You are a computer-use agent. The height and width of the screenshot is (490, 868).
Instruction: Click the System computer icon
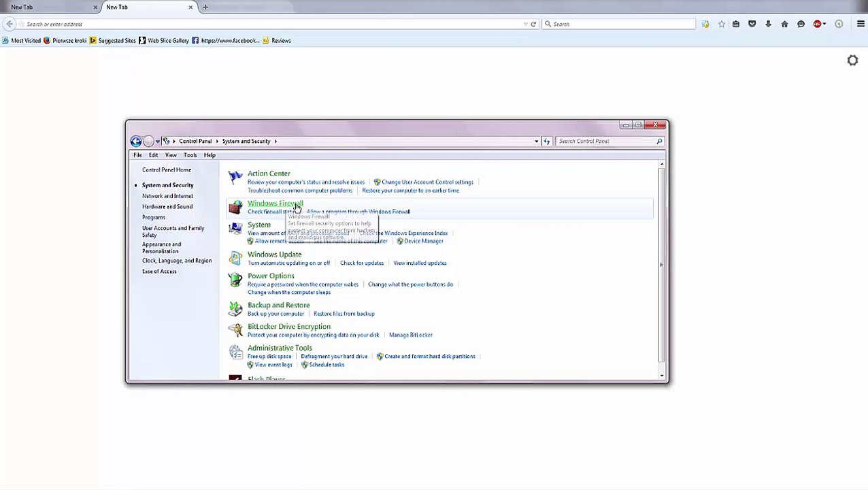[235, 229]
